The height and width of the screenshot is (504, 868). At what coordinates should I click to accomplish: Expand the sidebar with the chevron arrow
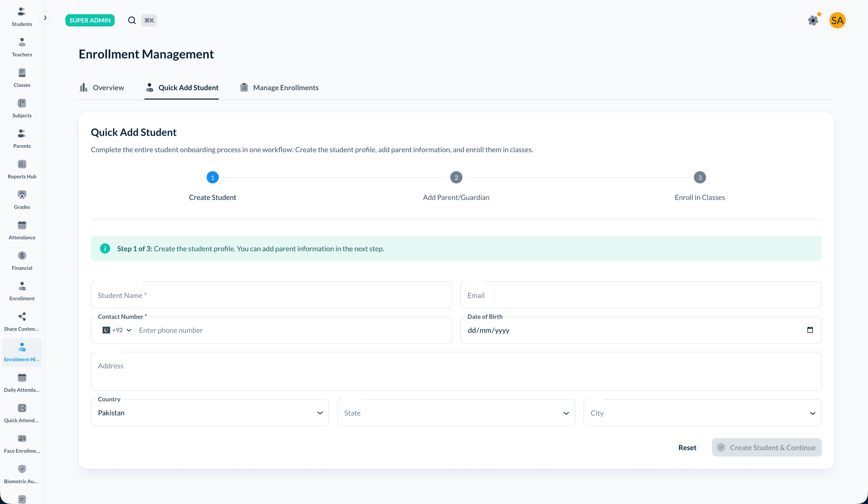[45, 18]
